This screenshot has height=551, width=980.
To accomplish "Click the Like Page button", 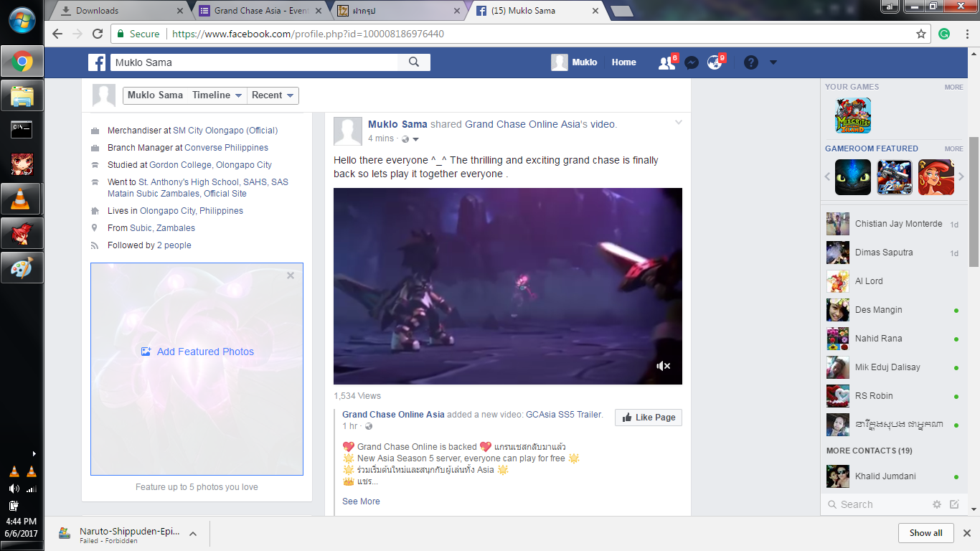I will point(649,418).
